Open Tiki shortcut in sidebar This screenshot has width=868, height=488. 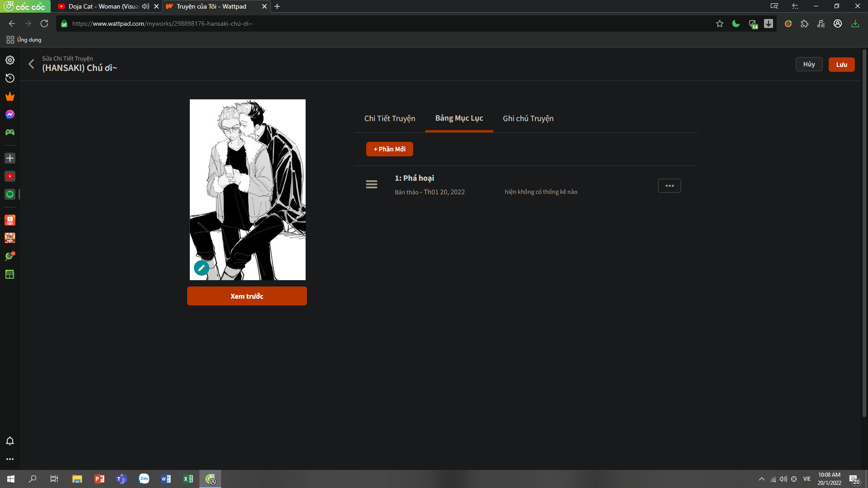click(x=10, y=238)
